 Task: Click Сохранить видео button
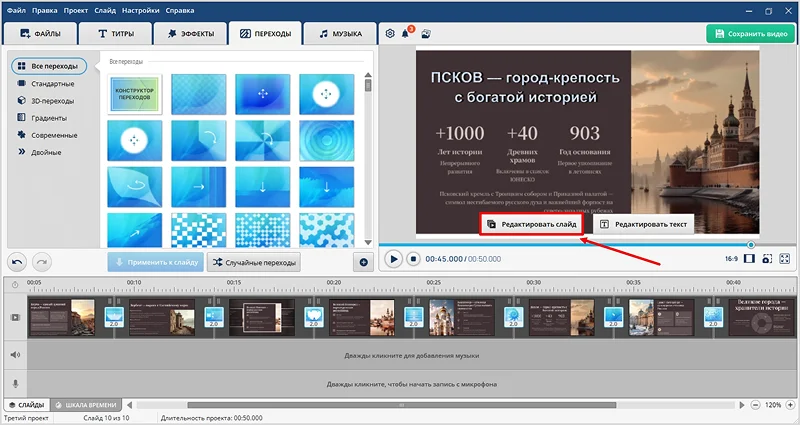click(751, 34)
